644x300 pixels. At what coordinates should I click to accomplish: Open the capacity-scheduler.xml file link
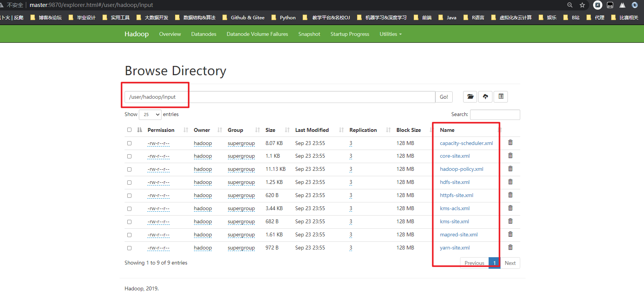pyautogui.click(x=466, y=143)
